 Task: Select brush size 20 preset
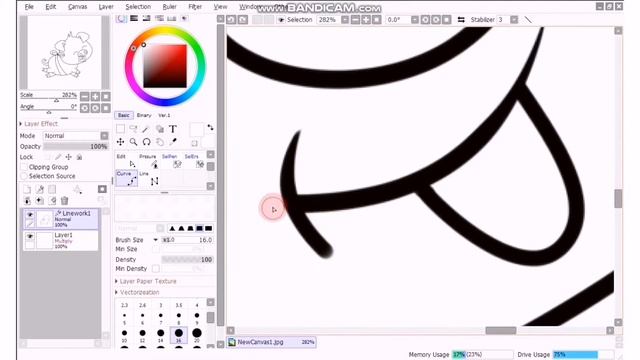pos(197,334)
